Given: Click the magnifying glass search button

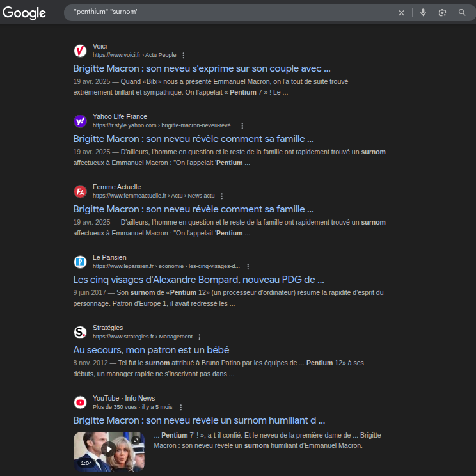Looking at the screenshot, I should click(462, 12).
